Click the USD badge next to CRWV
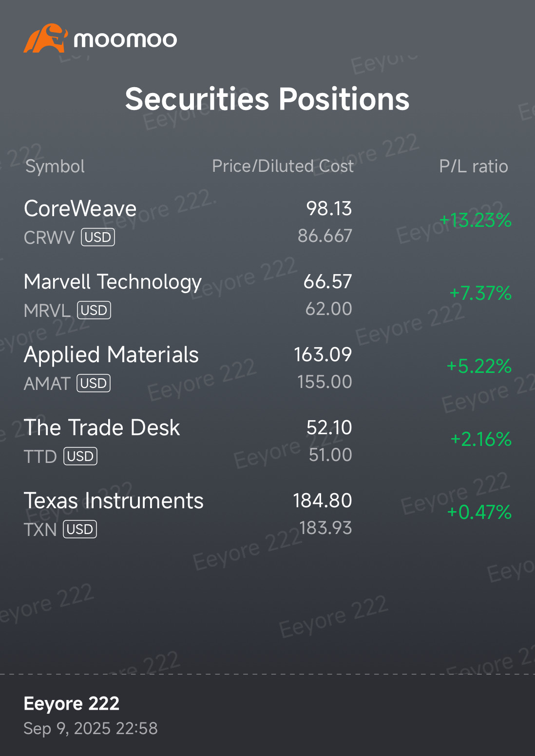This screenshot has height=756, width=535. tap(98, 237)
